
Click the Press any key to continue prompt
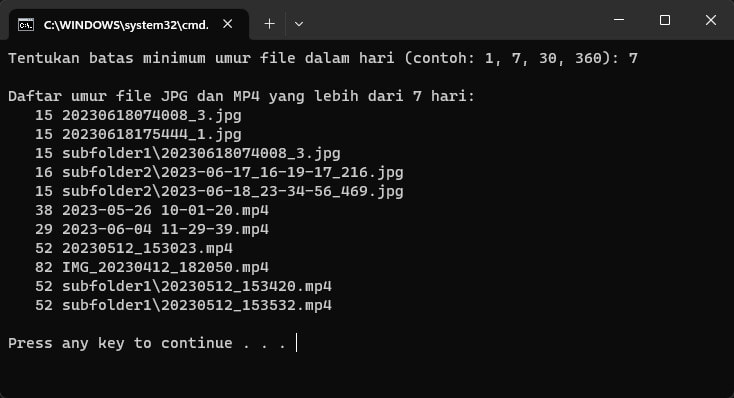tap(147, 343)
